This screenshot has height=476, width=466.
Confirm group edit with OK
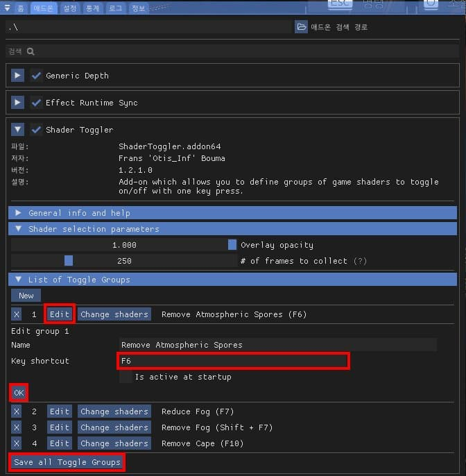click(x=19, y=393)
